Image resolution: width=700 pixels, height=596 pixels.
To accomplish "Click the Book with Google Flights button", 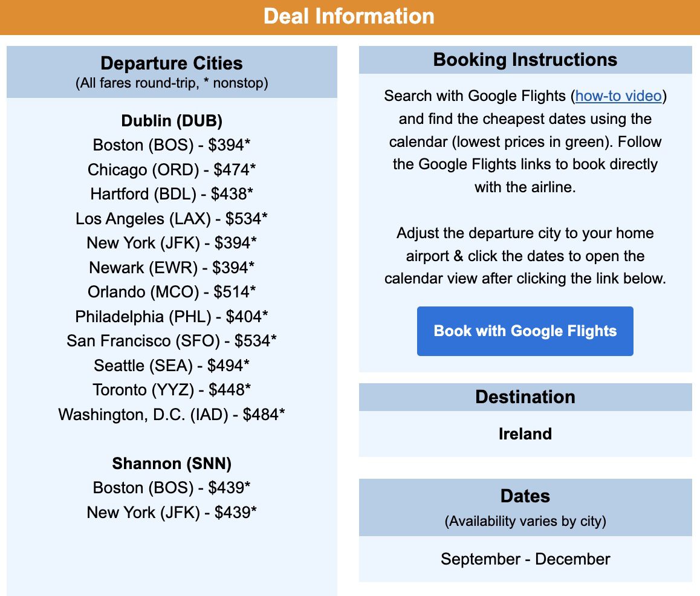I will coord(525,331).
